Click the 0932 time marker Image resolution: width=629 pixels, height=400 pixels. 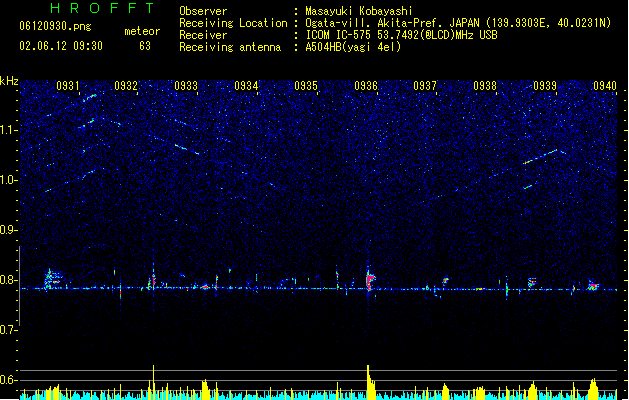click(126, 86)
